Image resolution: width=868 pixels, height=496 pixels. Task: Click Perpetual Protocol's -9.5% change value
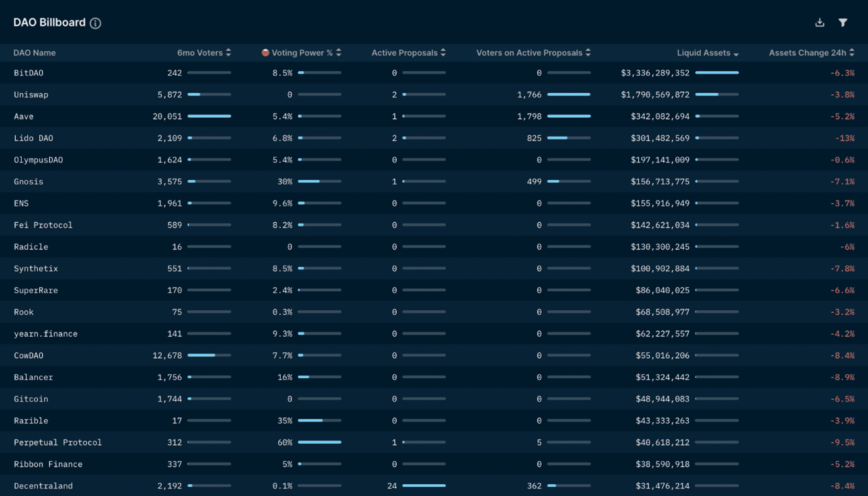pos(842,442)
